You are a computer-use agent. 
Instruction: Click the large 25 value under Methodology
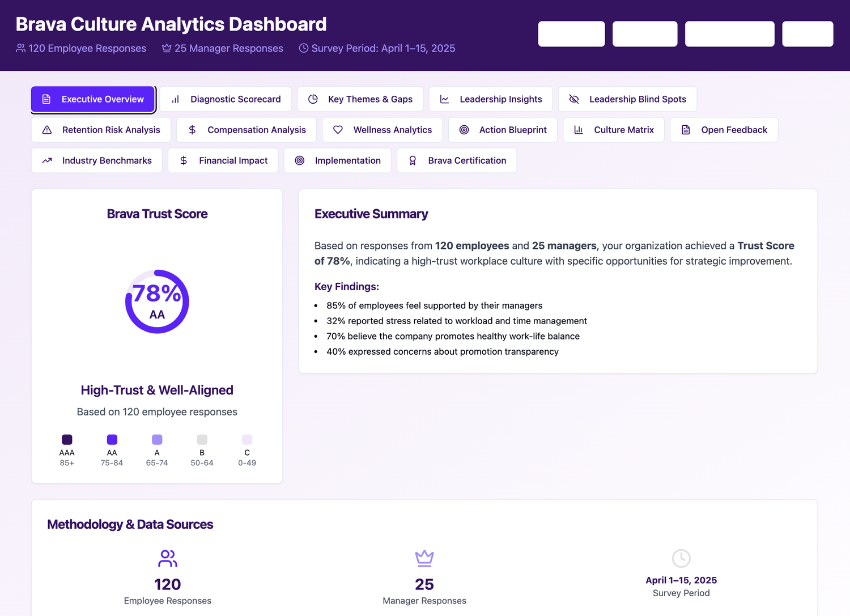coord(424,584)
